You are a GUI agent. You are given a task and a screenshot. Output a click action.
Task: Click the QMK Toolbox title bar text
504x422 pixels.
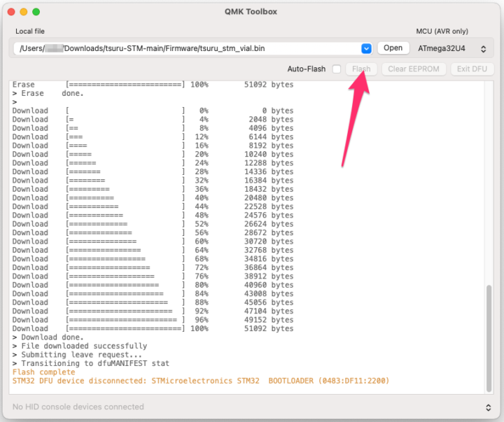tap(251, 12)
